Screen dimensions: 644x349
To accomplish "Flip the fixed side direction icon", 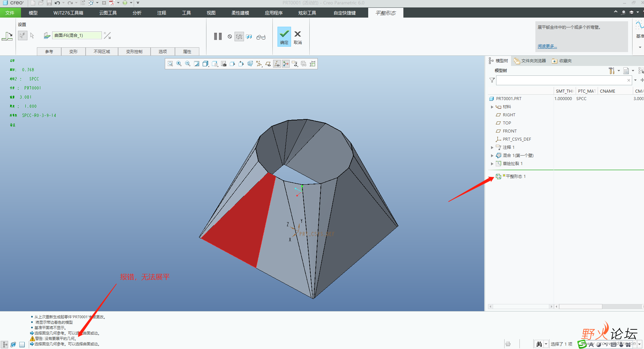I will pyautogui.click(x=107, y=36).
